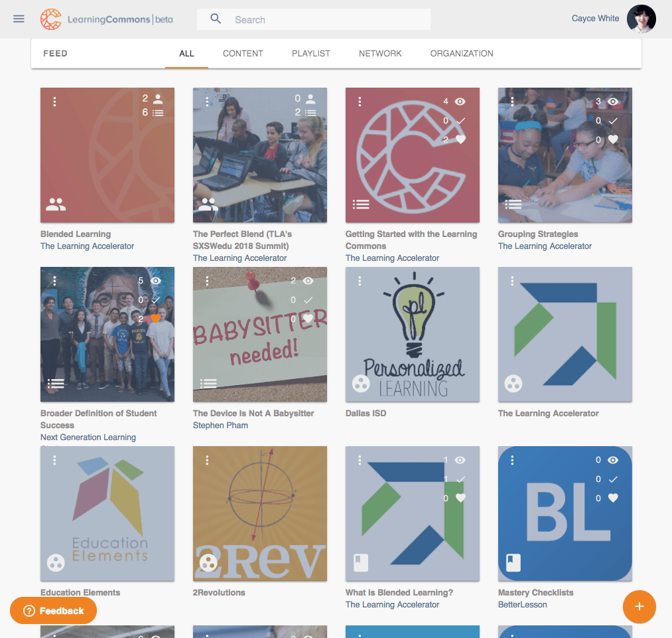
Task: Switch to the CONTENT tab
Action: [x=243, y=54]
